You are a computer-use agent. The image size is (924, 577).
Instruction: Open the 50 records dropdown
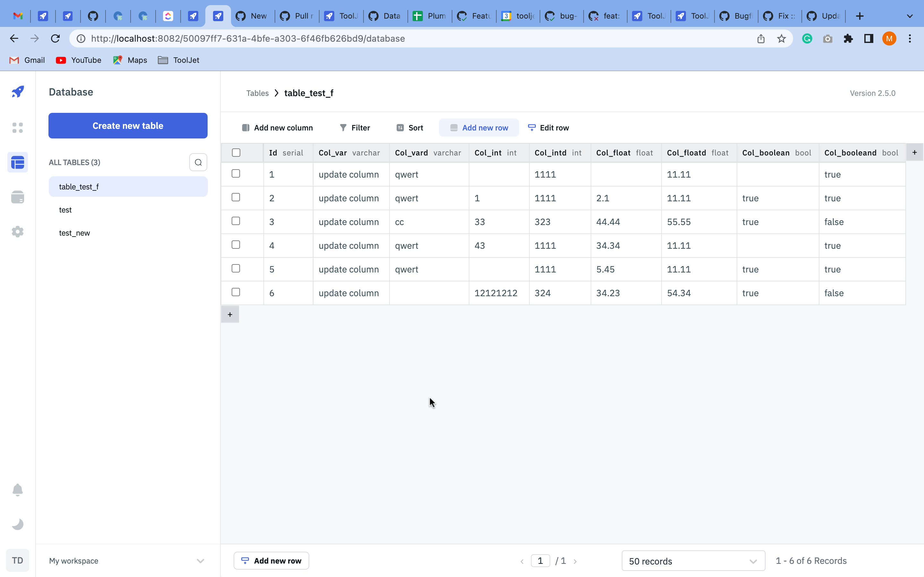692,561
